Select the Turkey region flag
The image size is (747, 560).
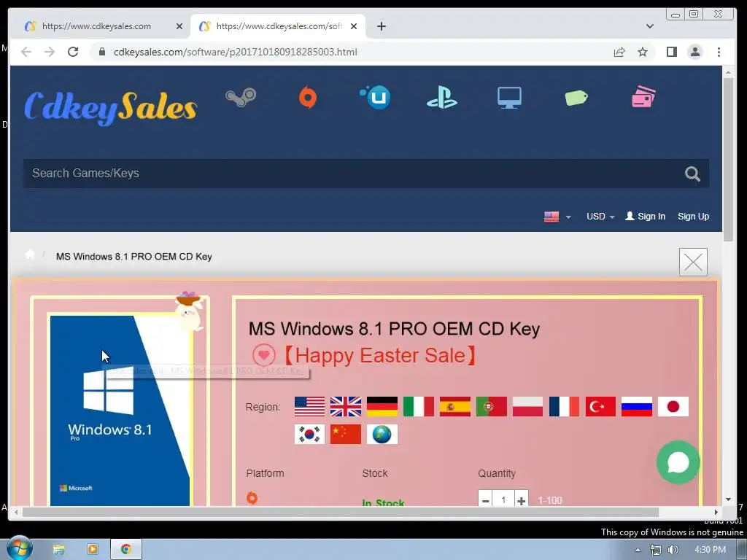(x=600, y=407)
